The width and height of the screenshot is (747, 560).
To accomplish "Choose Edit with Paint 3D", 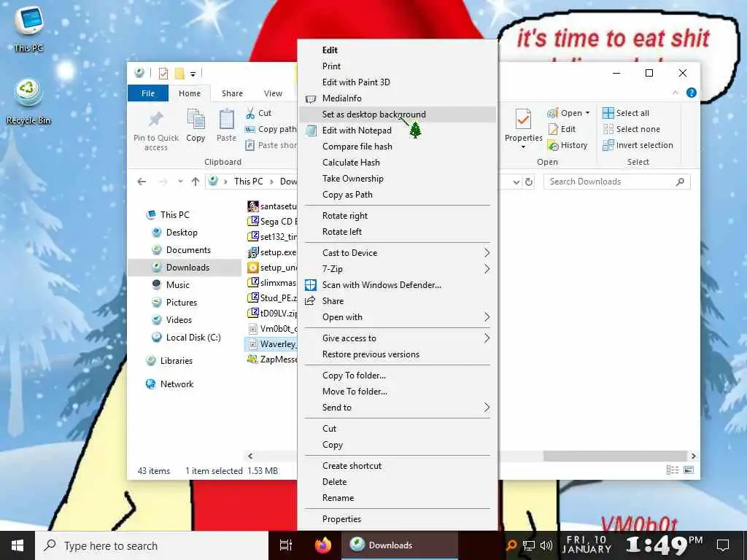I will point(398,82).
